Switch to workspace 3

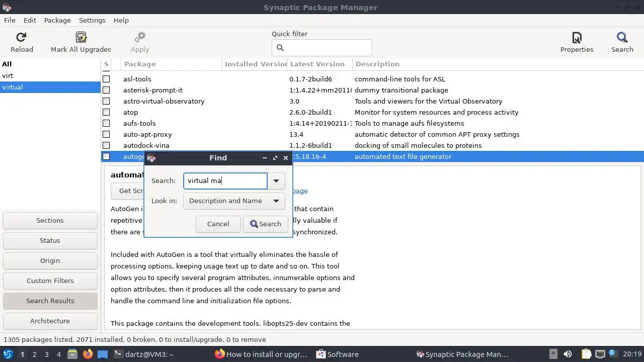[46, 354]
